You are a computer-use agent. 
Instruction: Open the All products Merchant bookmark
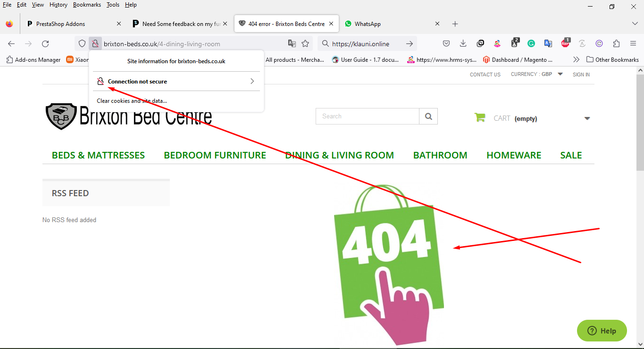tap(295, 60)
